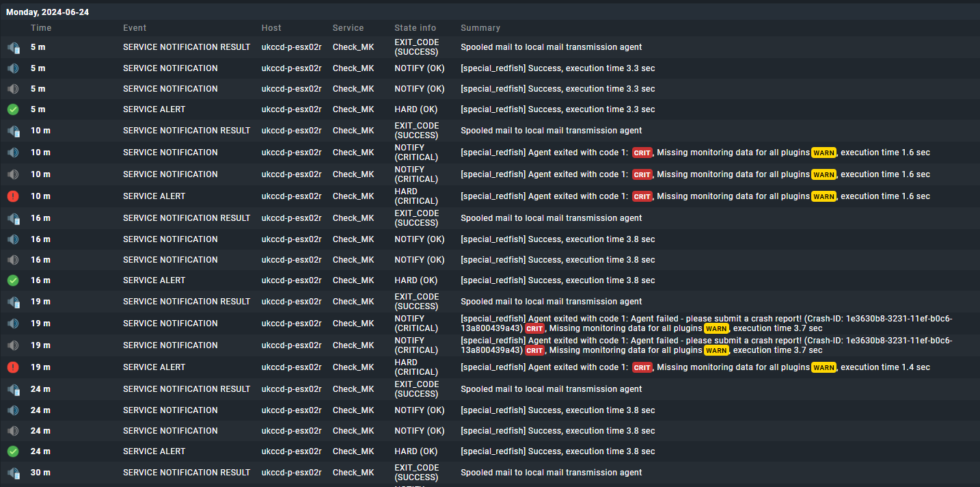Viewport: 980px width, 487px height.
Task: Click the Host column header
Action: (x=271, y=28)
